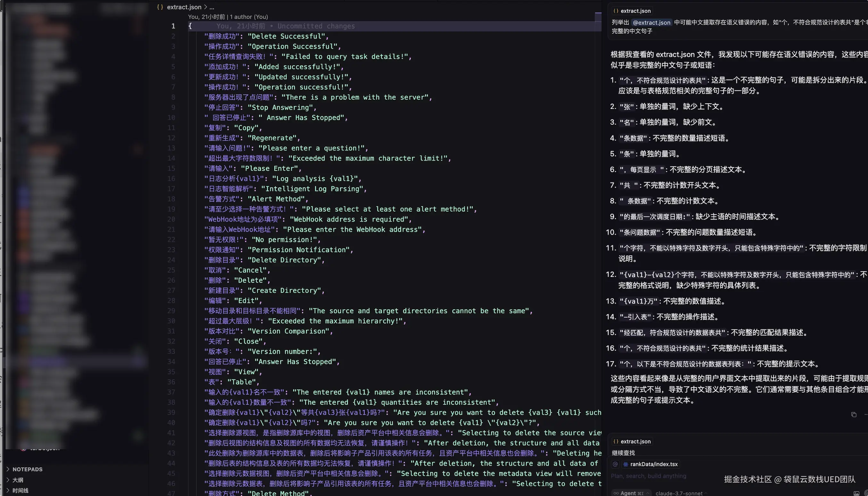This screenshot has height=496, width=868.
Task: Open the claude-3.7-sonnet model selector
Action: [x=679, y=493]
